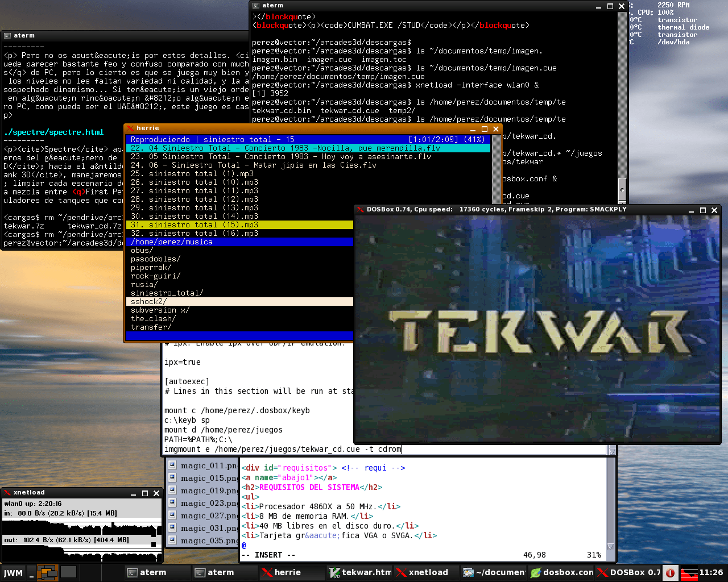Switch to herrie from the taskbar
The width and height of the screenshot is (728, 582).
point(292,572)
